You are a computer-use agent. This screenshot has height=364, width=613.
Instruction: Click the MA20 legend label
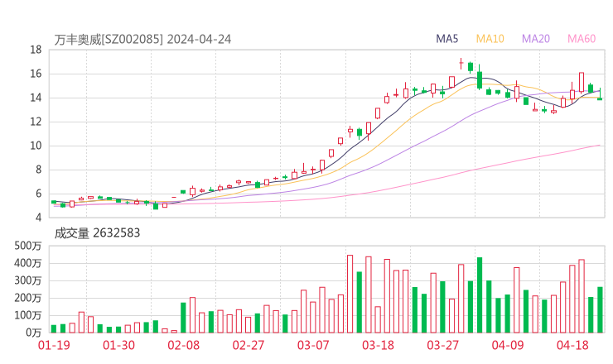point(536,39)
